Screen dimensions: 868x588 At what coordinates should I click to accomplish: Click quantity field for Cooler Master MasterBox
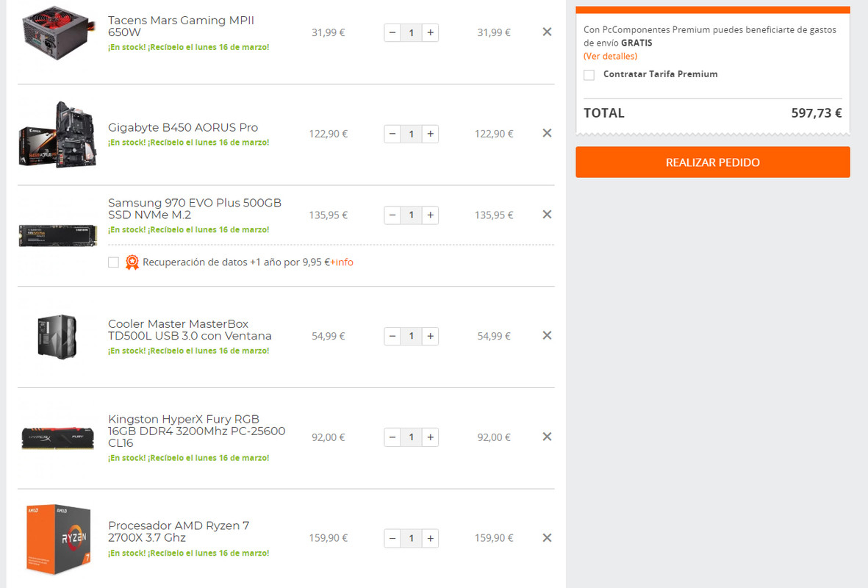pos(411,336)
